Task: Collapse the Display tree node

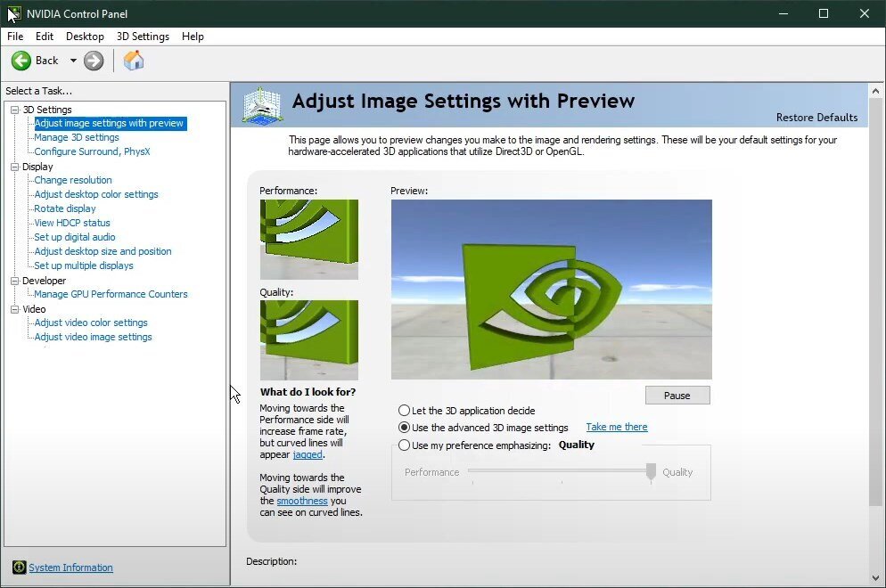Action: click(x=14, y=167)
